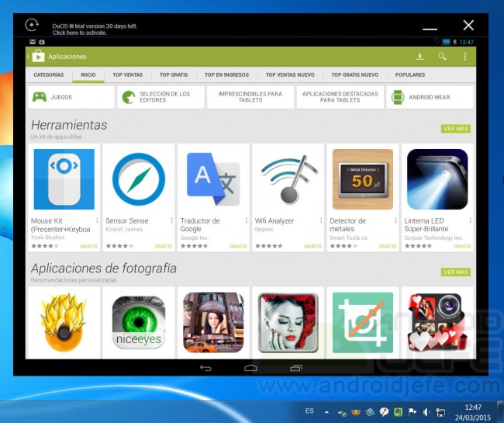Open the Detector de metales icon
Image resolution: width=504 pixels, height=423 pixels.
pyautogui.click(x=363, y=179)
